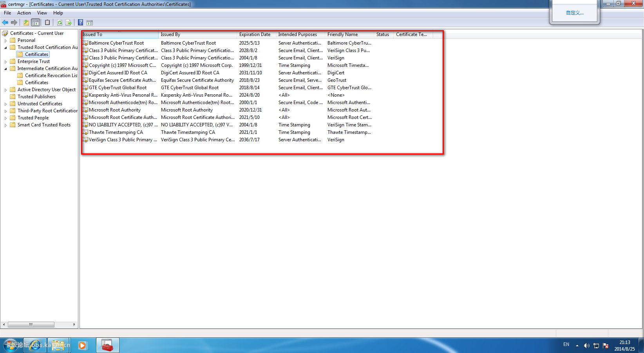Collapse Intermediate Certification Authorities node
The height and width of the screenshot is (353, 644).
click(5, 68)
